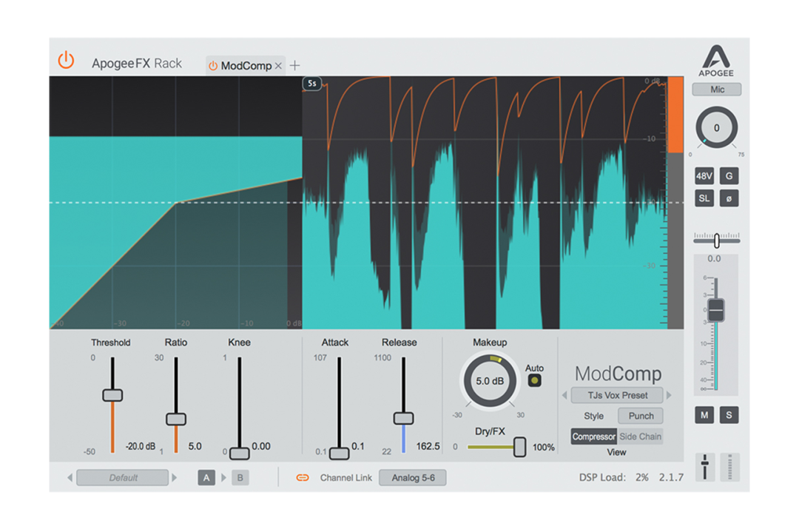The width and height of the screenshot is (799, 532).
Task: Click the orange power icon for FX Rack
Action: click(67, 61)
